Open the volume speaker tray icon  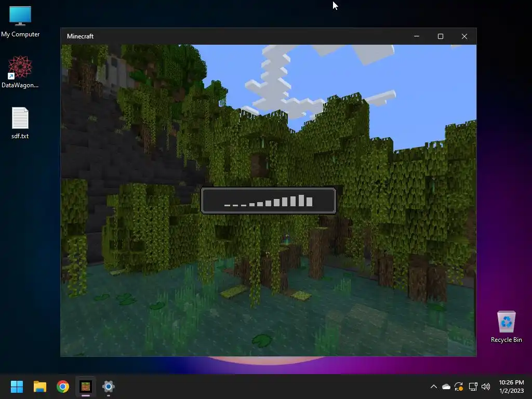(x=486, y=387)
